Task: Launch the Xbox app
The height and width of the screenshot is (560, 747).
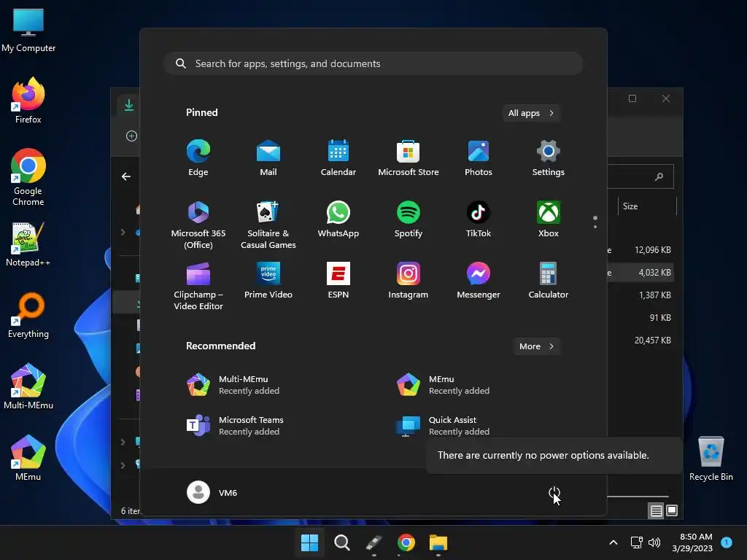Action: (549, 219)
